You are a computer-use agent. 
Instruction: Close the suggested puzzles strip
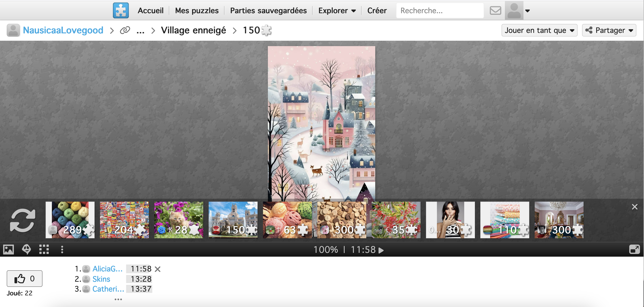pyautogui.click(x=635, y=207)
